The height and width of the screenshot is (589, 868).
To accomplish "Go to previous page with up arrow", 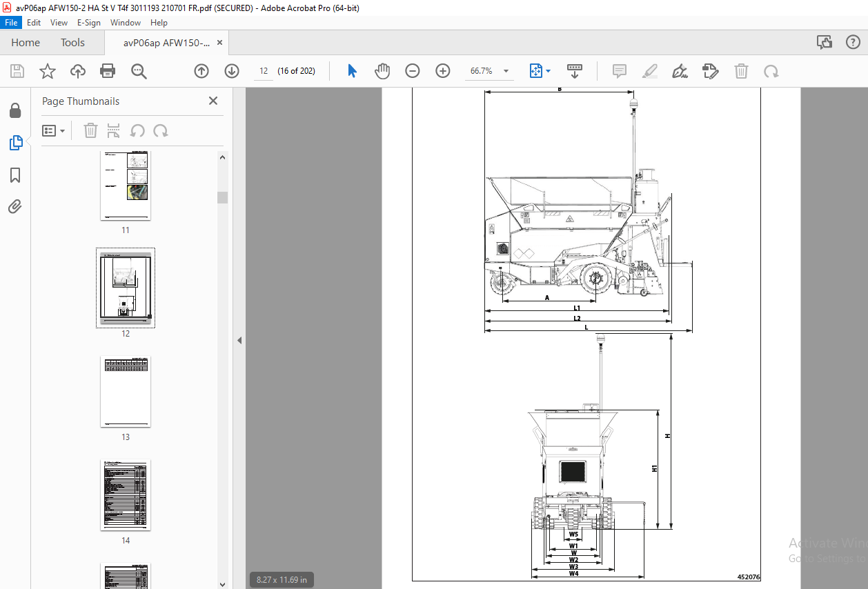I will [x=201, y=71].
